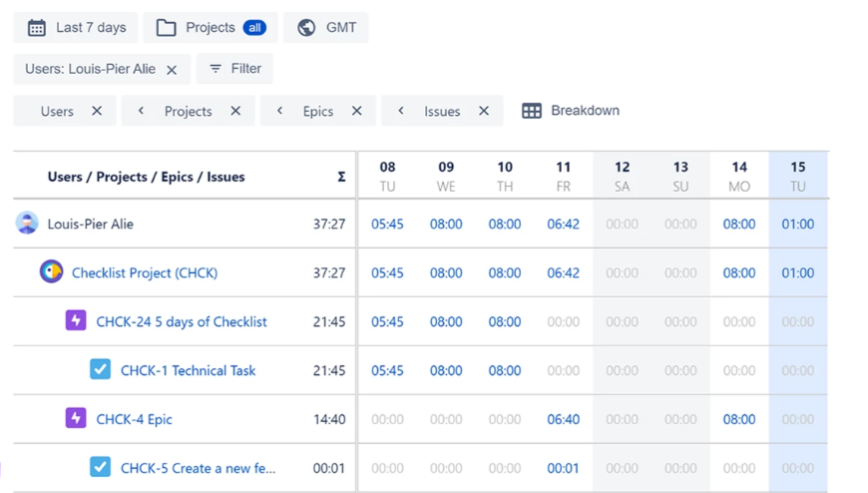Viewport: 868px width, 493px height.
Task: Click the folder icon beside Projects
Action: (x=167, y=28)
